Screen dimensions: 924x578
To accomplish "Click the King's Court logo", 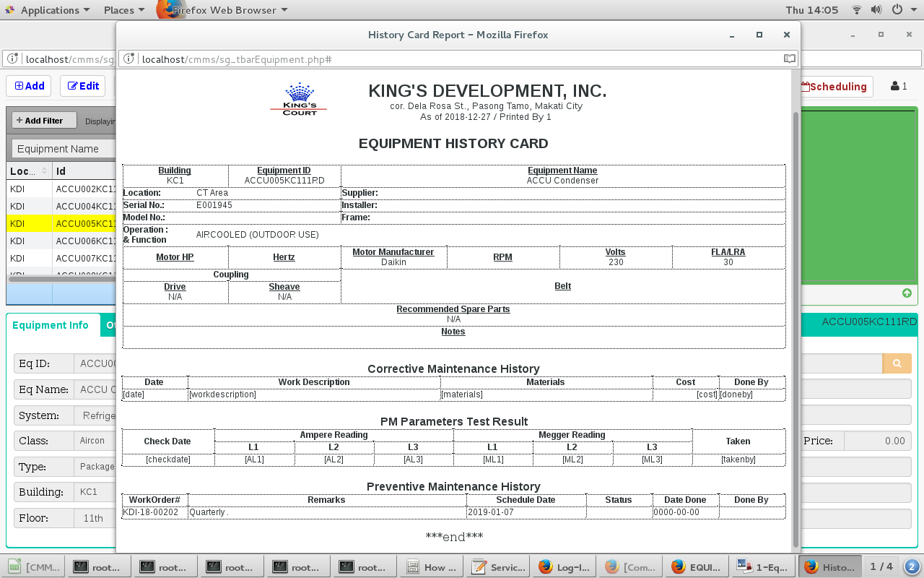I will pyautogui.click(x=299, y=99).
